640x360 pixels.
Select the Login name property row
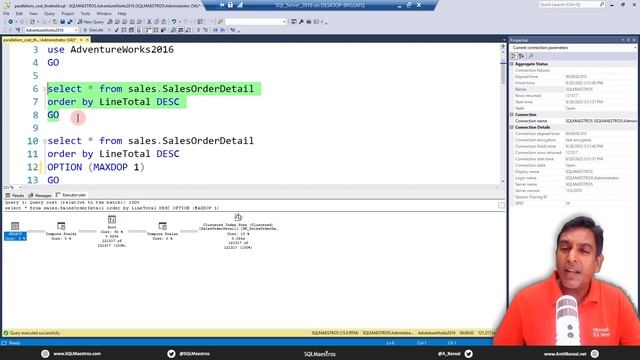click(573, 178)
